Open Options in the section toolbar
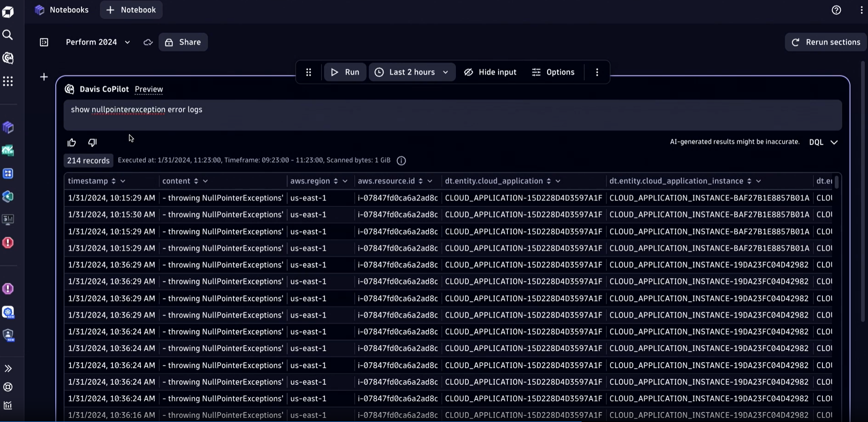 [553, 72]
